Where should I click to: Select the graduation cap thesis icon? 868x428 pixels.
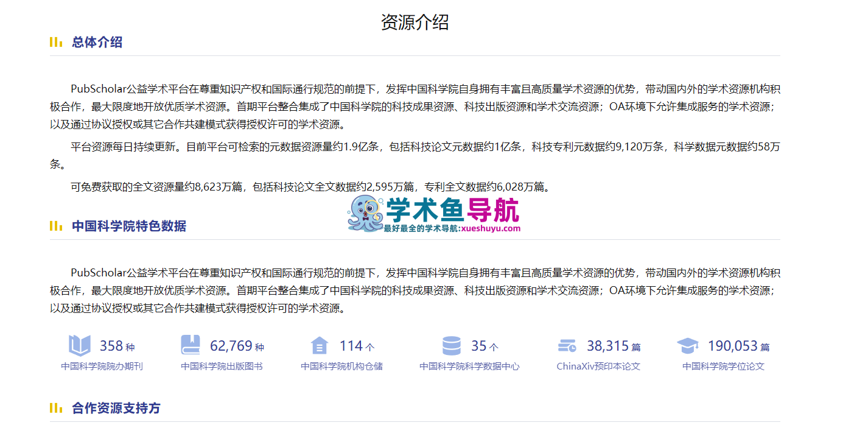[x=688, y=346]
